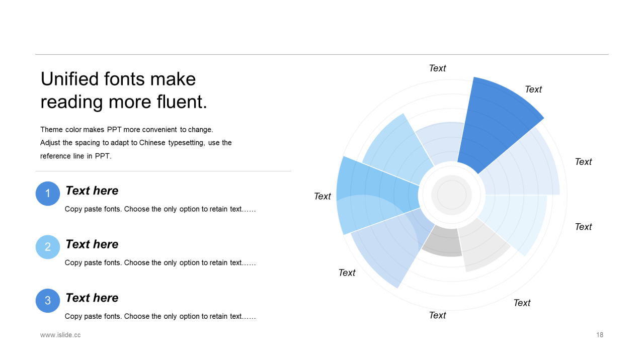Click the gray center circle of chart
The image size is (644, 362).
[x=452, y=194]
